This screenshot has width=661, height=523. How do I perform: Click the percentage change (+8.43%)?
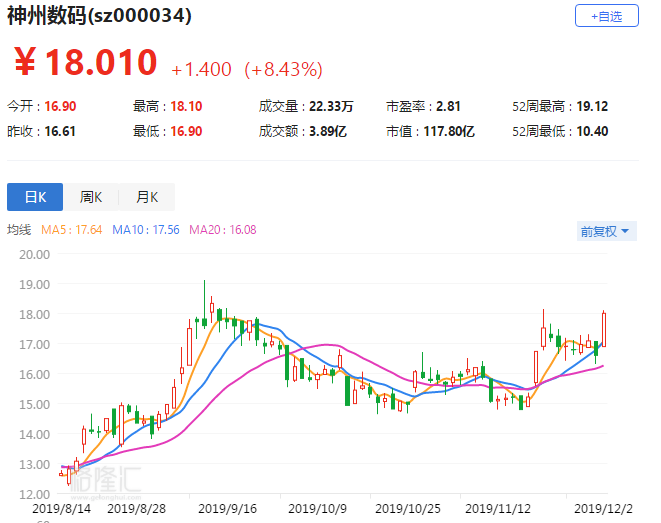(x=283, y=70)
